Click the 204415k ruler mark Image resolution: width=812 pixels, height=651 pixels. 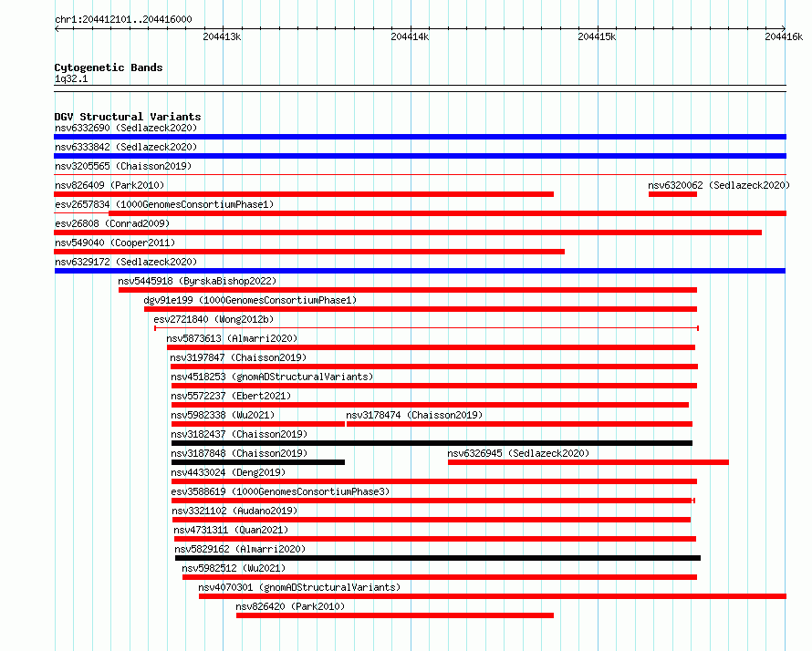coord(597,36)
